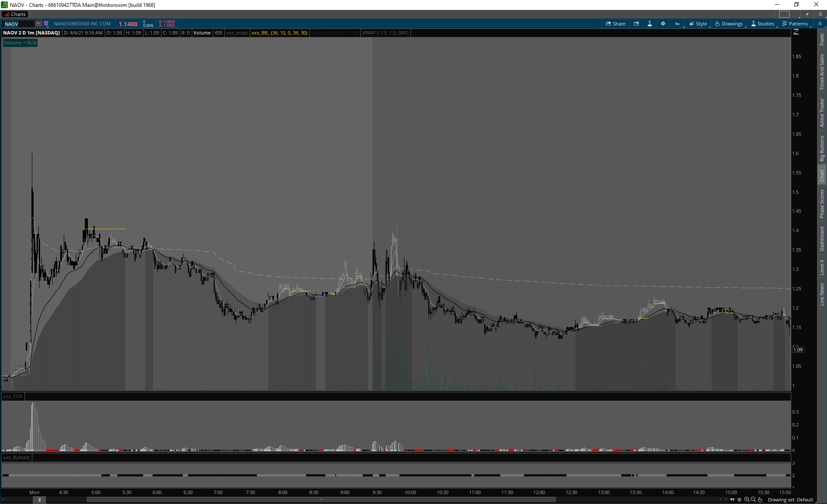The height and width of the screenshot is (504, 827).
Task: Open Times And Sales sidebar panel
Action: [822, 72]
